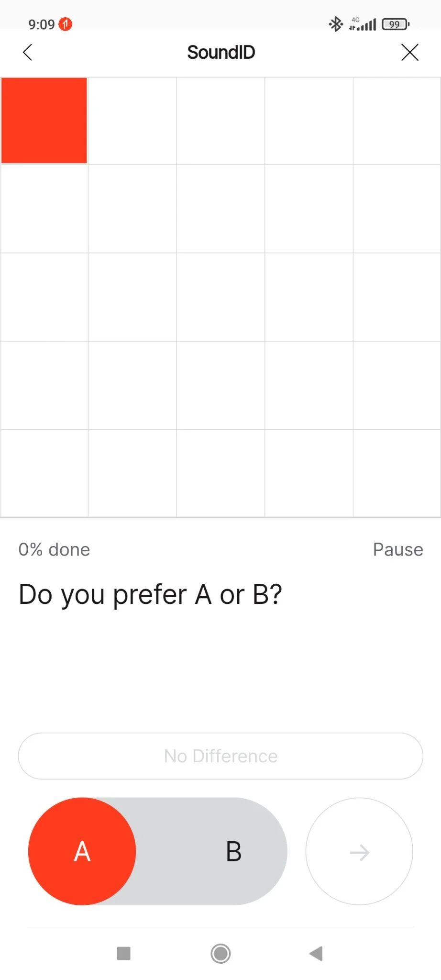Close the SoundID test screen
The image size is (441, 980).
pyautogui.click(x=409, y=52)
